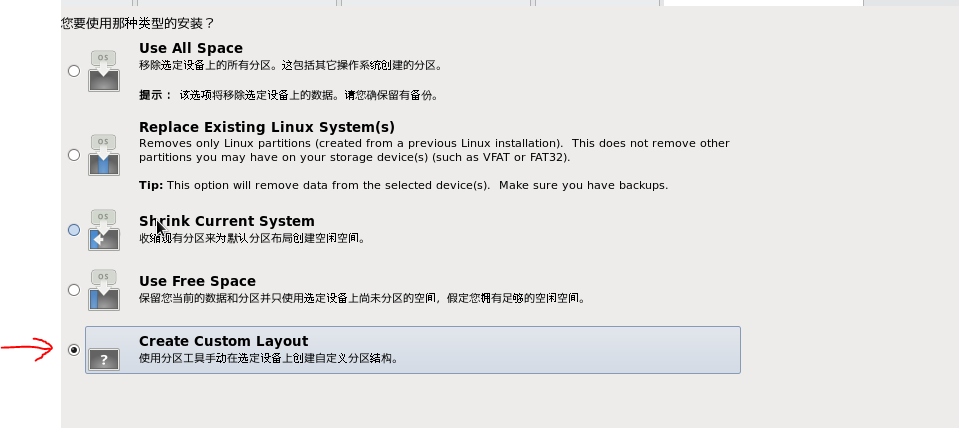Screen dimensions: 959x428
Task: Click the "Use Free Space" title label
Action: (198, 281)
